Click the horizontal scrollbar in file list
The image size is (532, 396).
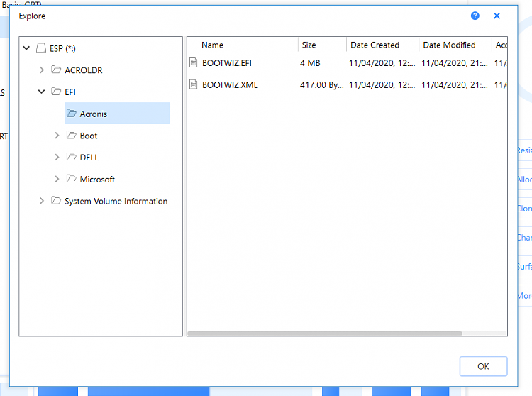coord(325,334)
